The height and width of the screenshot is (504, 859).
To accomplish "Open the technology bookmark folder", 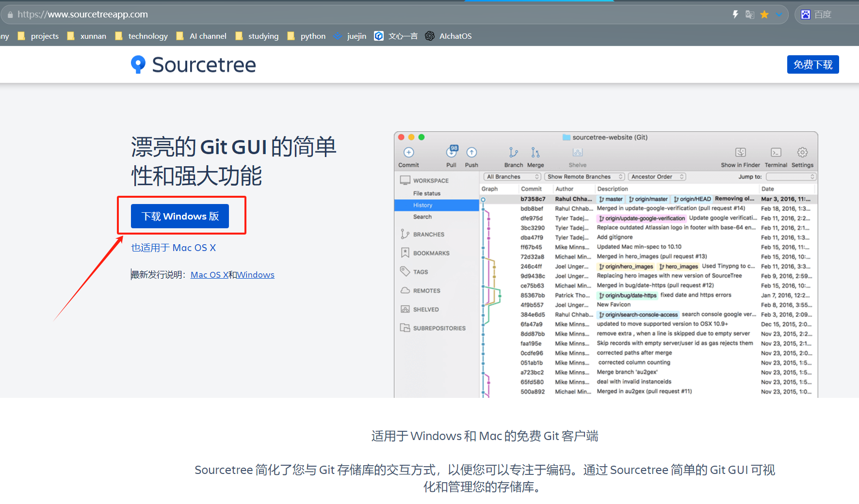I will 141,36.
